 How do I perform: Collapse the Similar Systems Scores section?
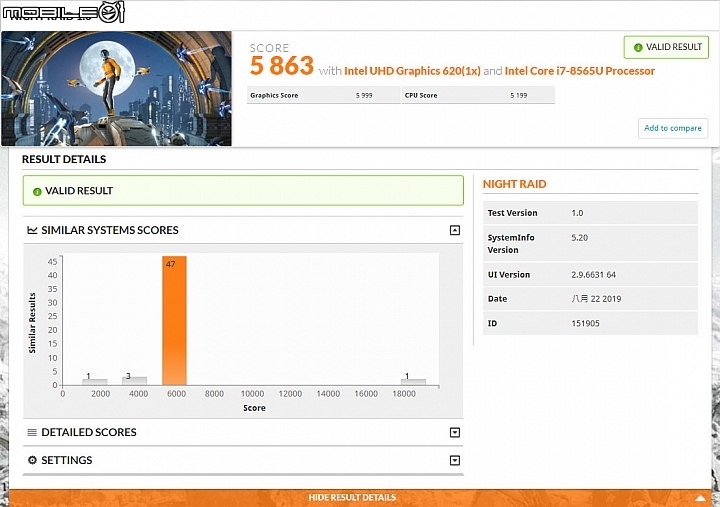[x=455, y=230]
